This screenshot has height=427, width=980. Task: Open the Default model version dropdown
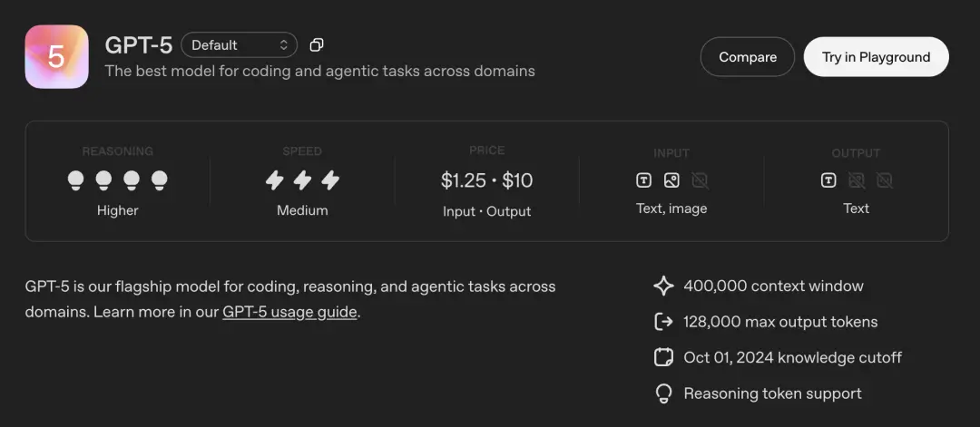(x=239, y=45)
